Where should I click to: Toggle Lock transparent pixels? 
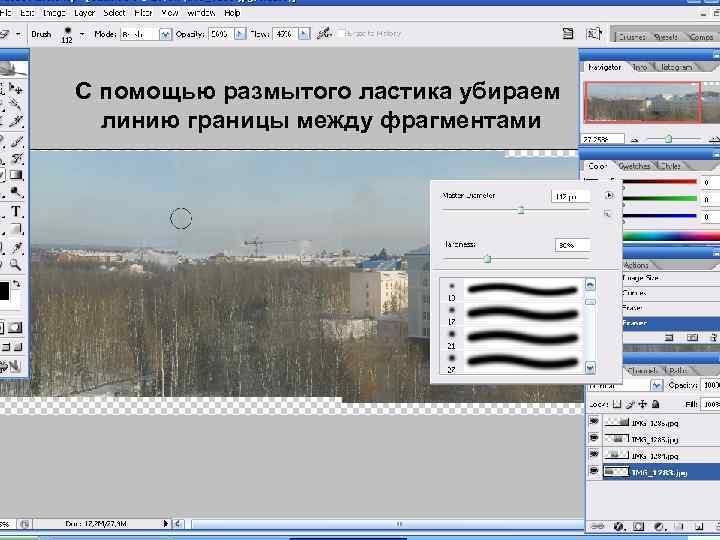coord(617,404)
